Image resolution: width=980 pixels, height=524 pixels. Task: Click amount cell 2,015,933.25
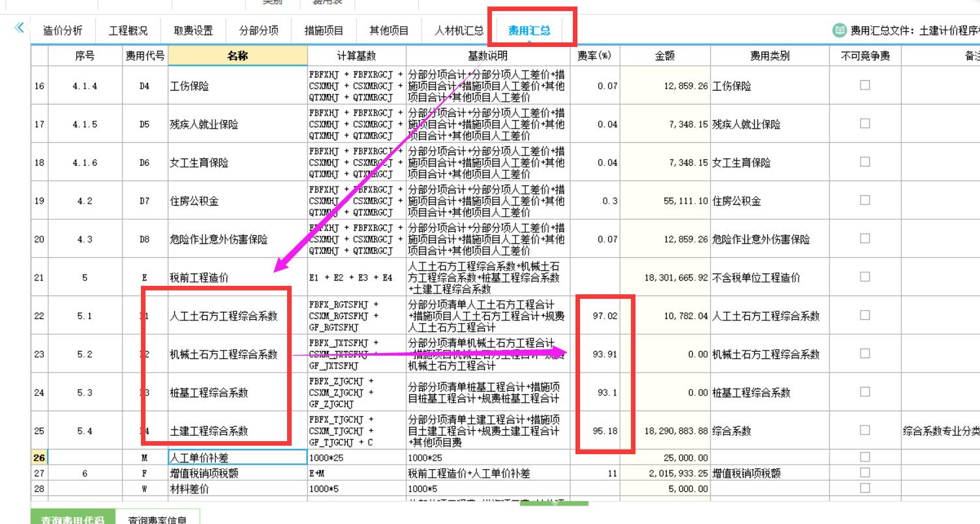coord(665,474)
